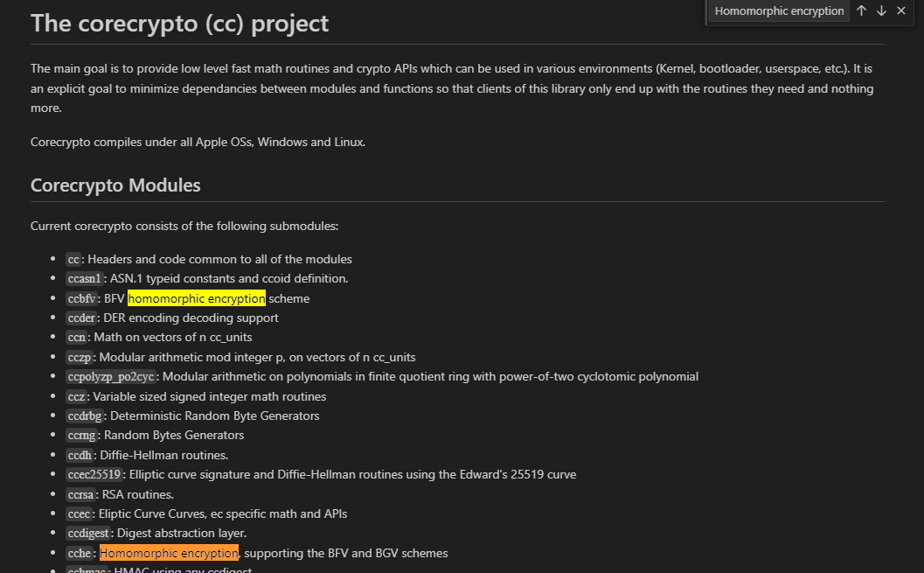
Task: Click the 'ccder' module code label
Action: (x=81, y=318)
